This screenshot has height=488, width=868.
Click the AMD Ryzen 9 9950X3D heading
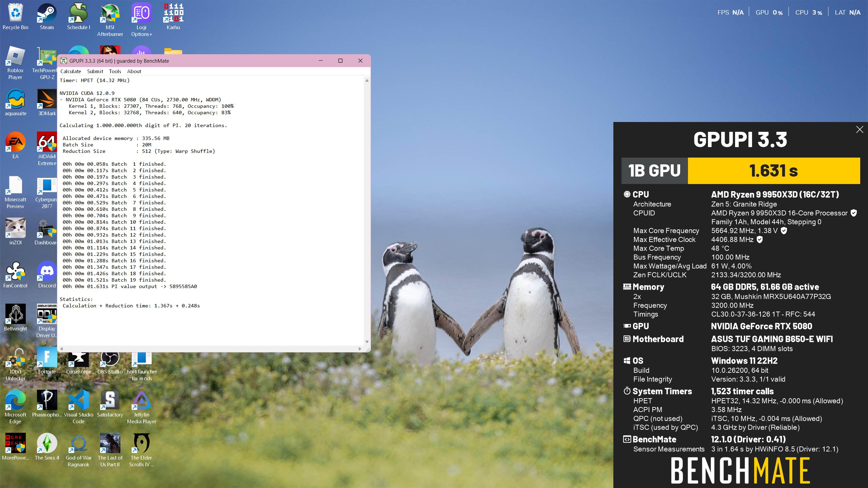pyautogui.click(x=775, y=195)
